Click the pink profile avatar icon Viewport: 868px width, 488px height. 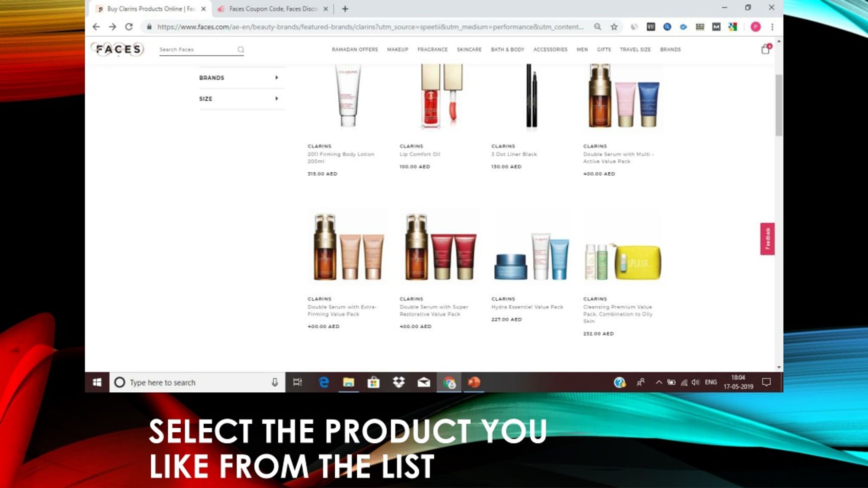pos(755,27)
